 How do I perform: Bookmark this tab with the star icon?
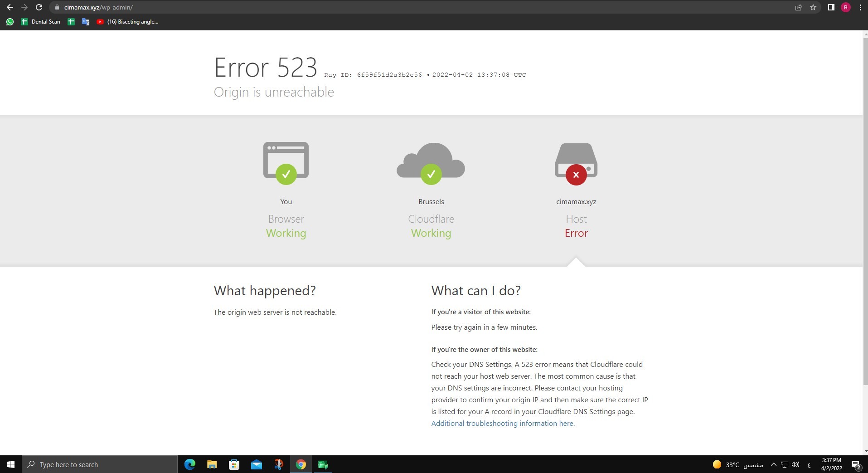[x=813, y=7]
